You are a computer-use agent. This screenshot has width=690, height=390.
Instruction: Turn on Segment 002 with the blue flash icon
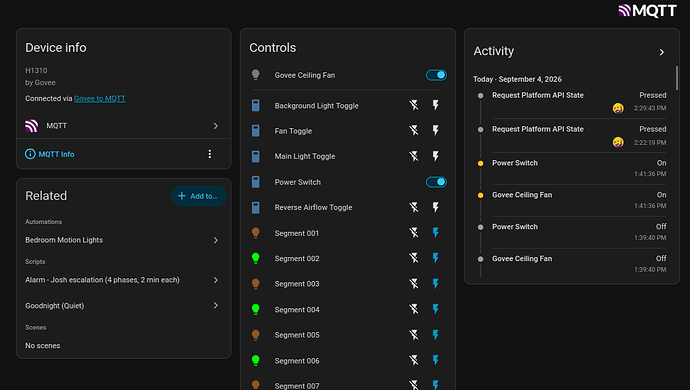pos(435,258)
